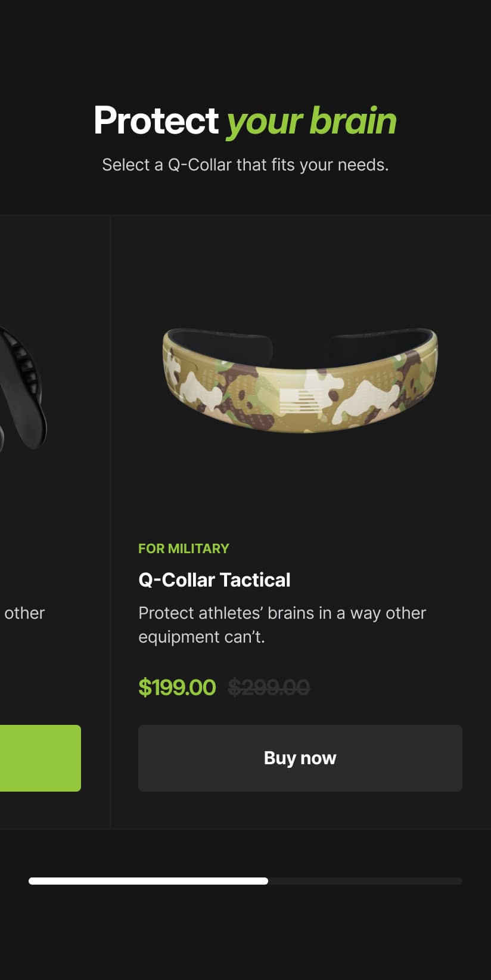Click the product description text about protecting athletes
Screen dimensions: 491x980
282,624
